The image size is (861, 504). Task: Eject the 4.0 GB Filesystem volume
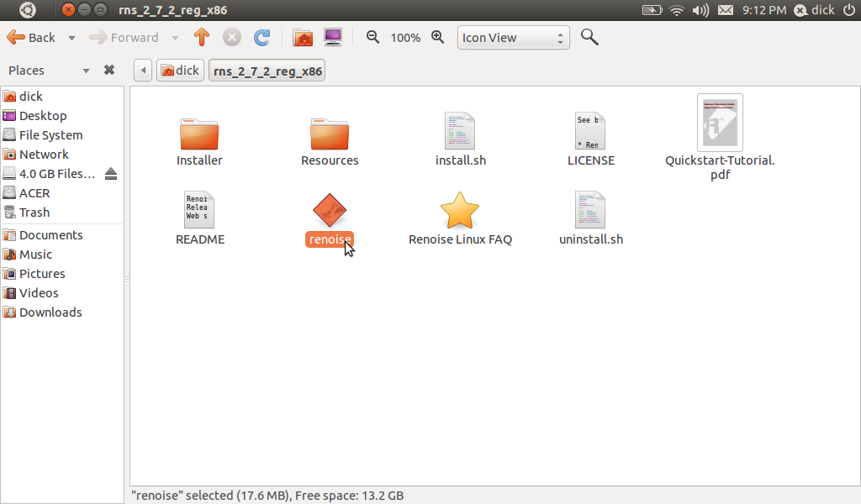[x=111, y=174]
